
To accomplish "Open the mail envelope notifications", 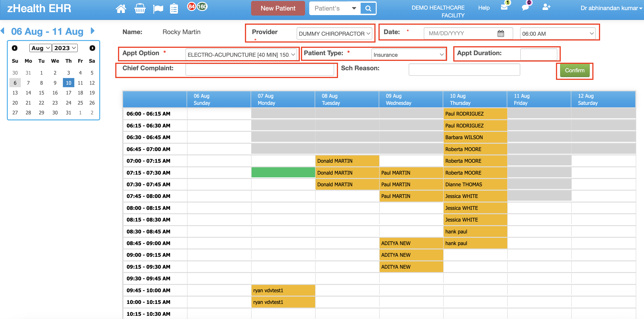I will coord(504,7).
